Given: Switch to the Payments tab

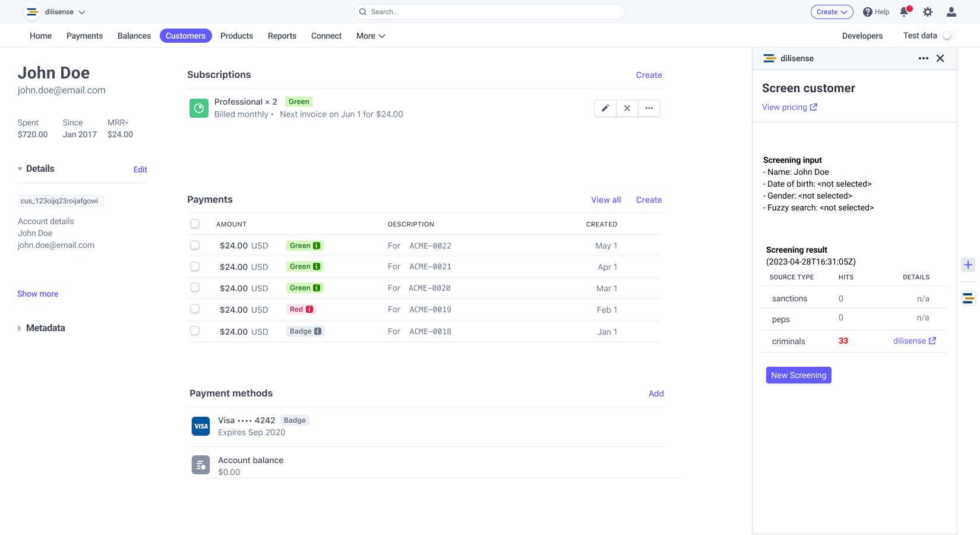Looking at the screenshot, I should point(84,36).
